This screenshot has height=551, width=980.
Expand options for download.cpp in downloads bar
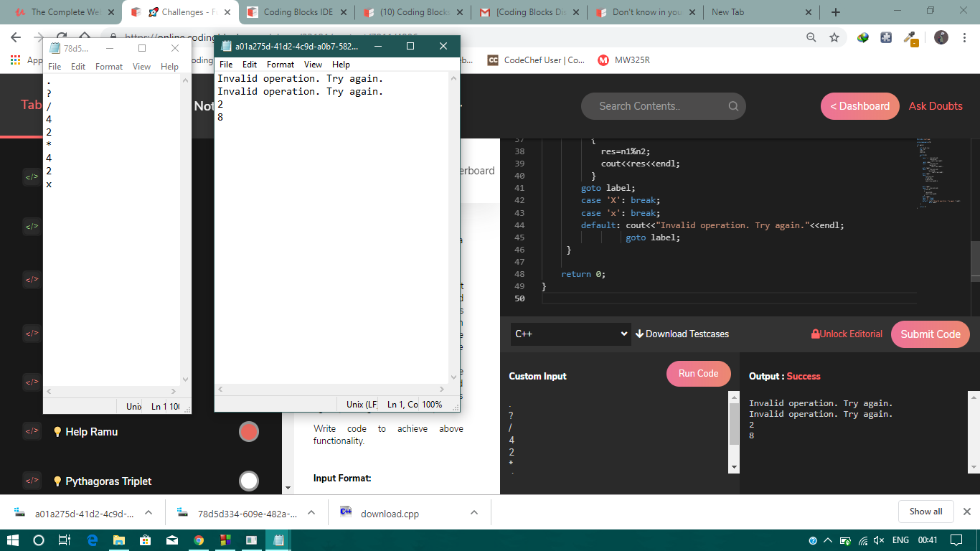(474, 512)
